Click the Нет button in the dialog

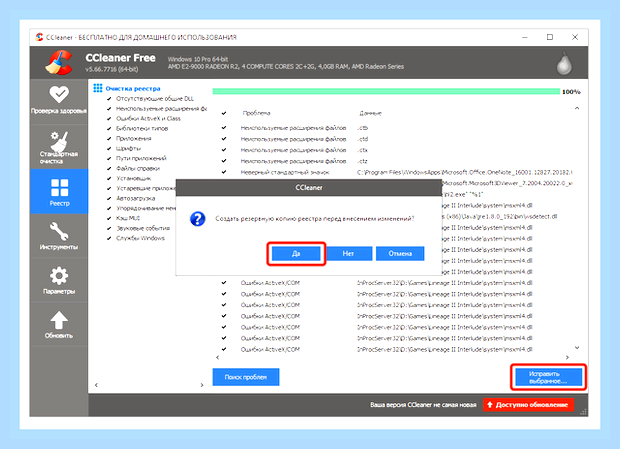tap(348, 253)
